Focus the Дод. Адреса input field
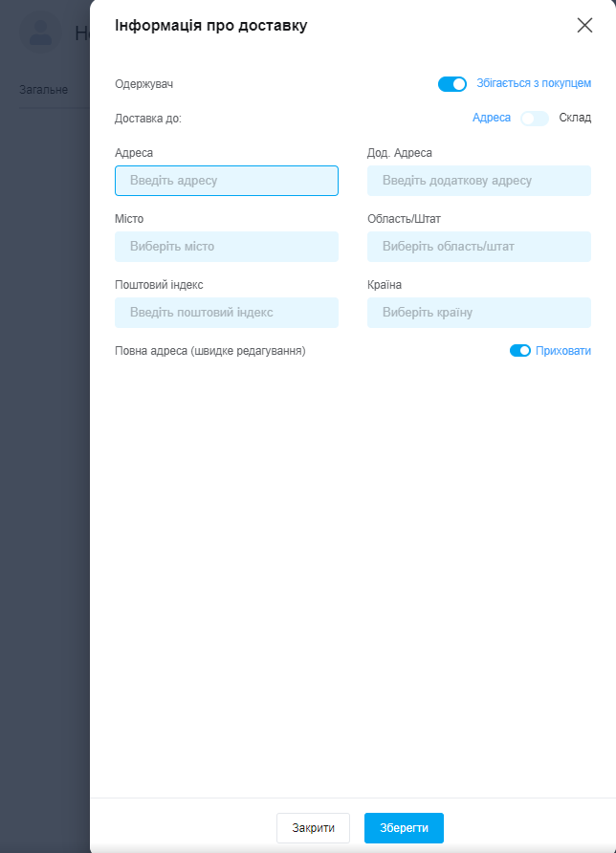Image resolution: width=616 pixels, height=853 pixels. (x=479, y=181)
